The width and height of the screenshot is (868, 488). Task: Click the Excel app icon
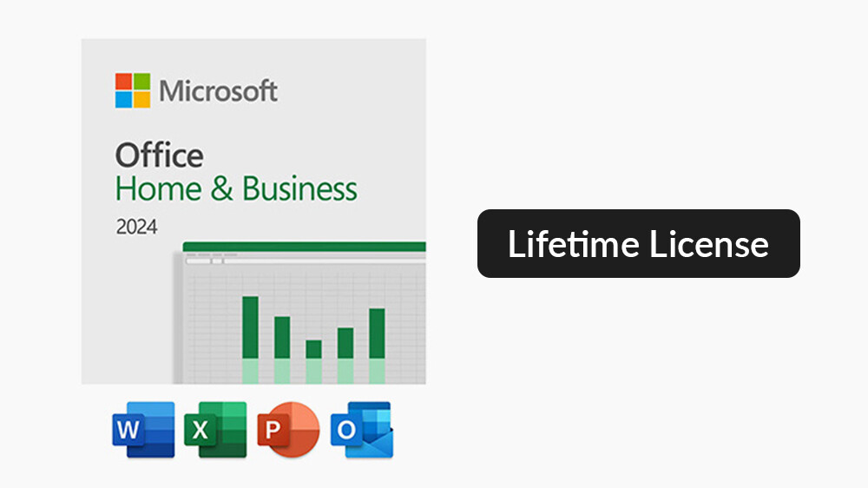click(215, 430)
